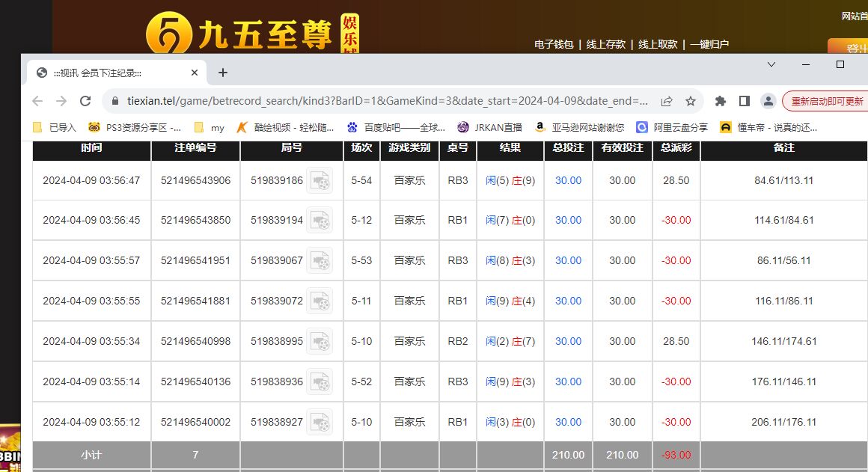
Task: Click the browser forward arrow
Action: coord(61,101)
